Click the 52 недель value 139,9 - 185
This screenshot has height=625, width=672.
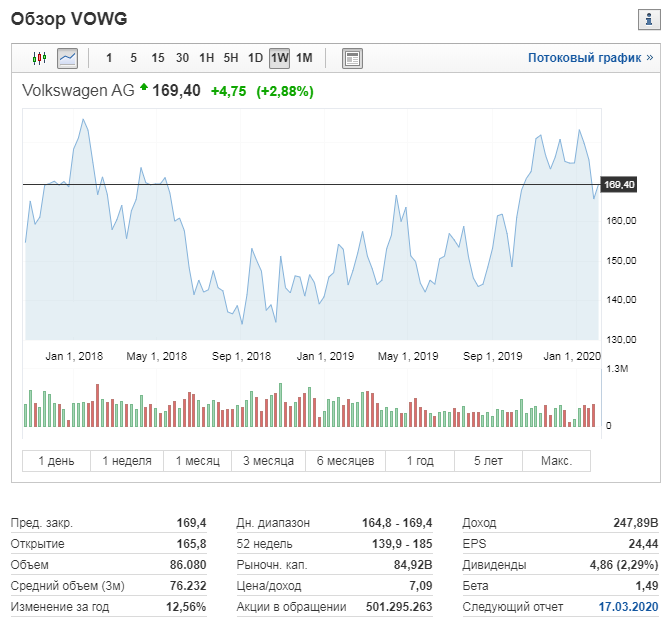[402, 544]
